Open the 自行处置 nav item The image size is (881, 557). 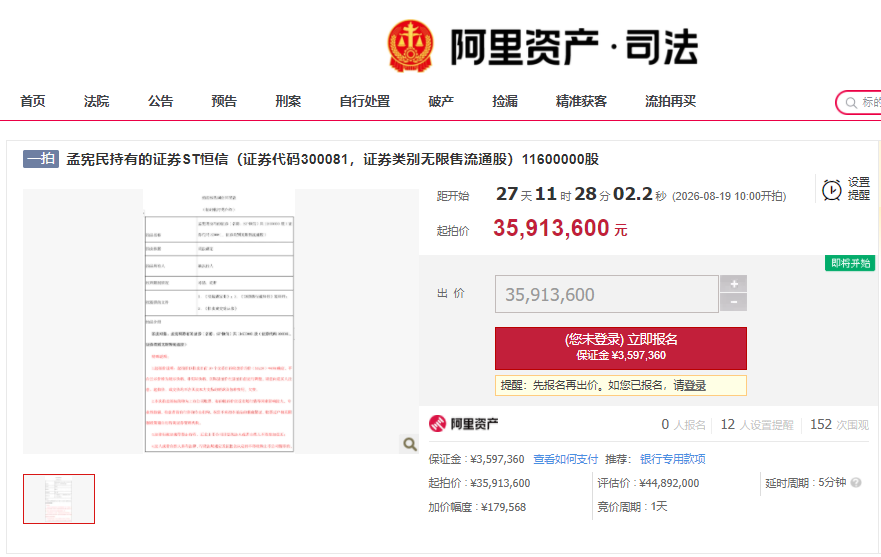point(365,101)
